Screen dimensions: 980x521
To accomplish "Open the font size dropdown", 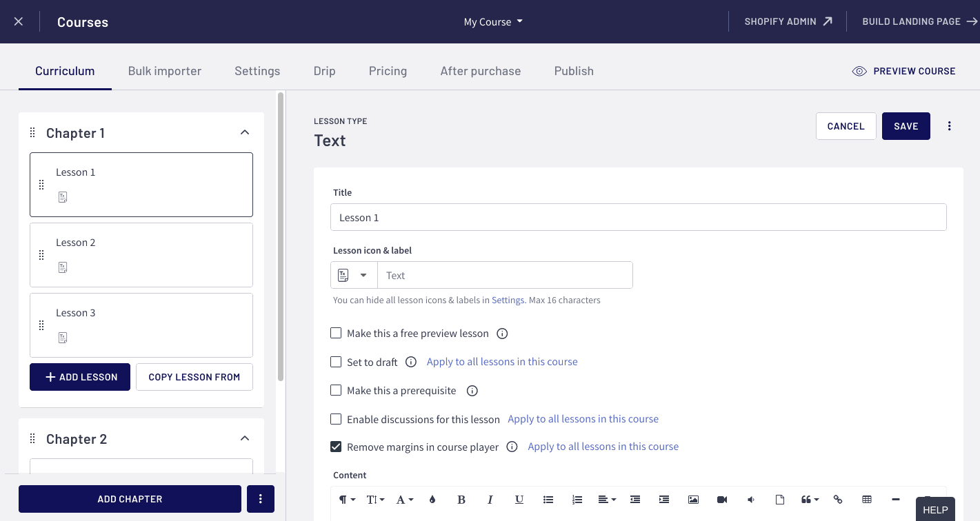I will click(376, 500).
